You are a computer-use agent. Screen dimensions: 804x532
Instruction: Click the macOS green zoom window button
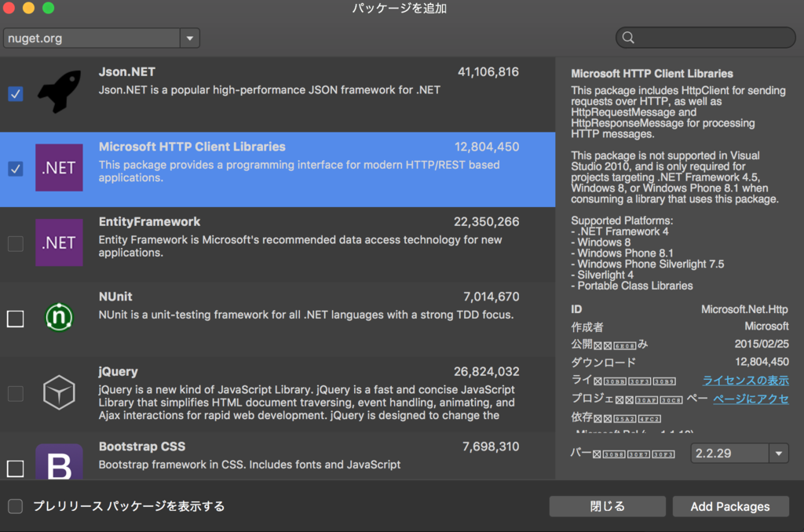coord(48,8)
